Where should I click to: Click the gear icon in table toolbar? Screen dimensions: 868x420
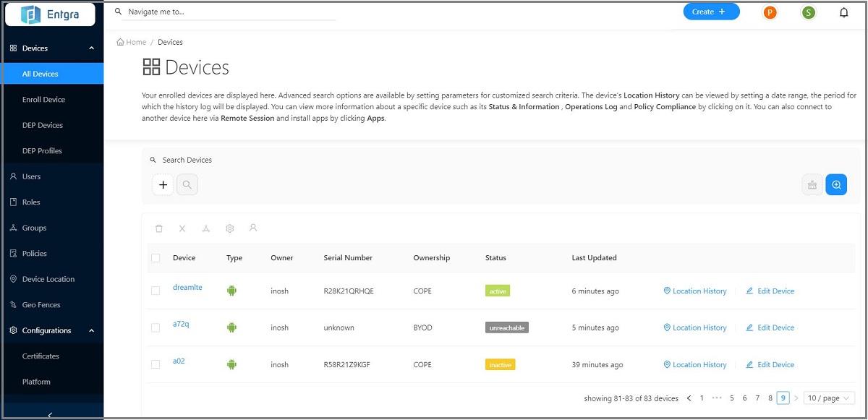tap(229, 228)
